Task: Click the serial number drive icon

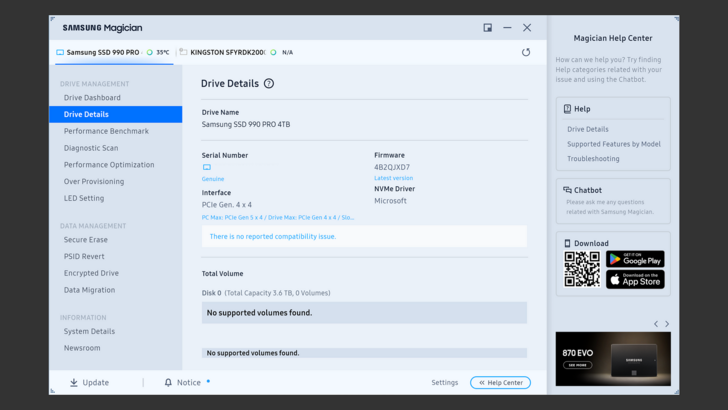Action: (207, 167)
